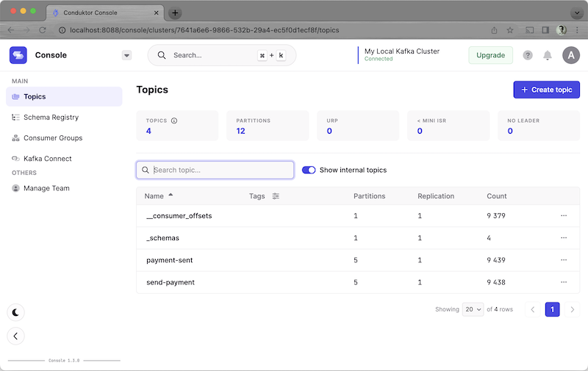The height and width of the screenshot is (371, 588).
Task: Close the Conduktor Console browser tab
Action: (156, 12)
